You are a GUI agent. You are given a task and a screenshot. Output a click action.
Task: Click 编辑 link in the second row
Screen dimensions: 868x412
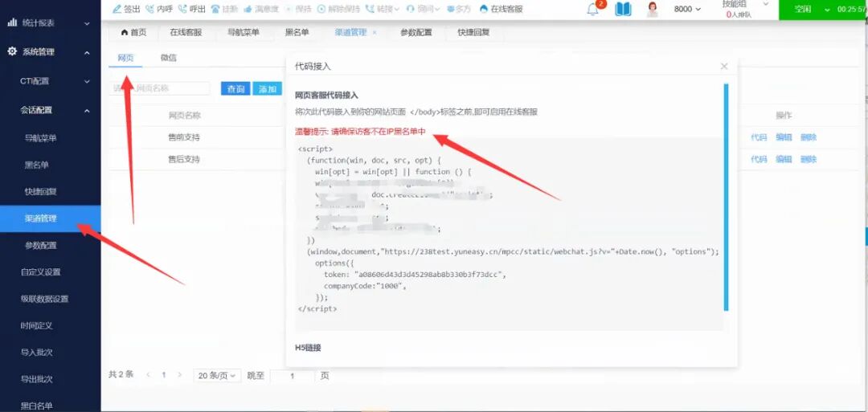pyautogui.click(x=784, y=159)
